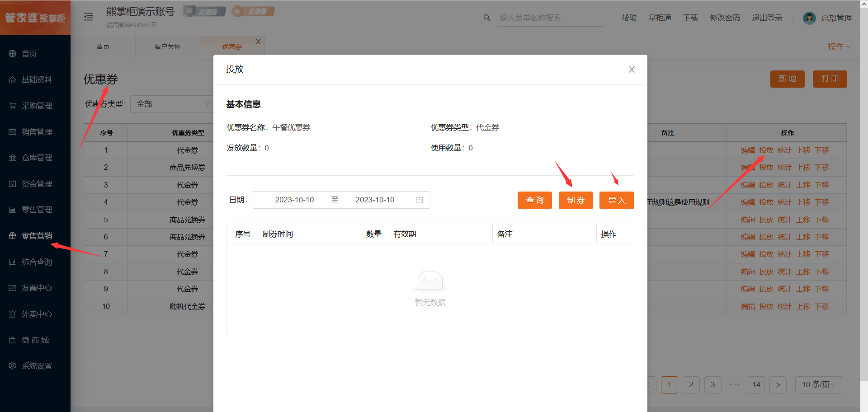
Task: Click 统计 link in row 3
Action: pyautogui.click(x=784, y=185)
